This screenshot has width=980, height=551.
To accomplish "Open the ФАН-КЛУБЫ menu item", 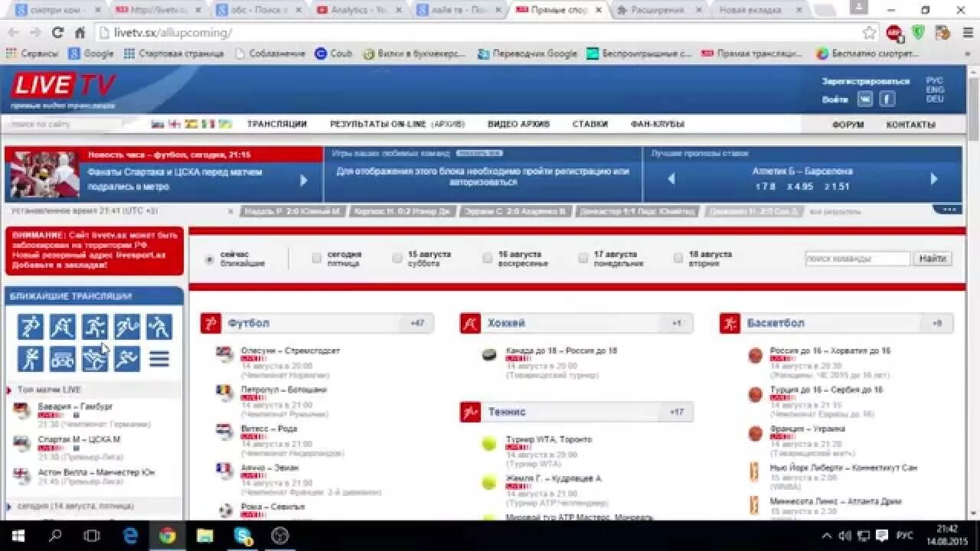I will point(658,124).
